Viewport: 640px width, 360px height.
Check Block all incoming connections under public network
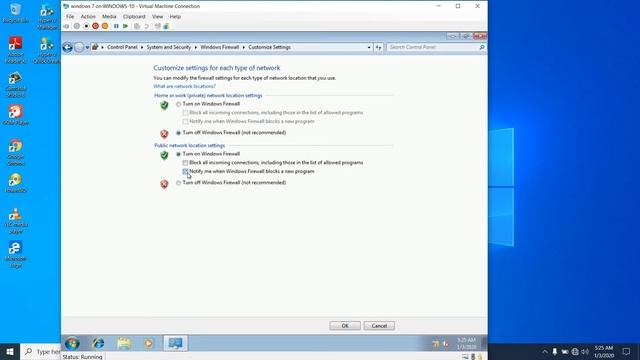tap(185, 163)
